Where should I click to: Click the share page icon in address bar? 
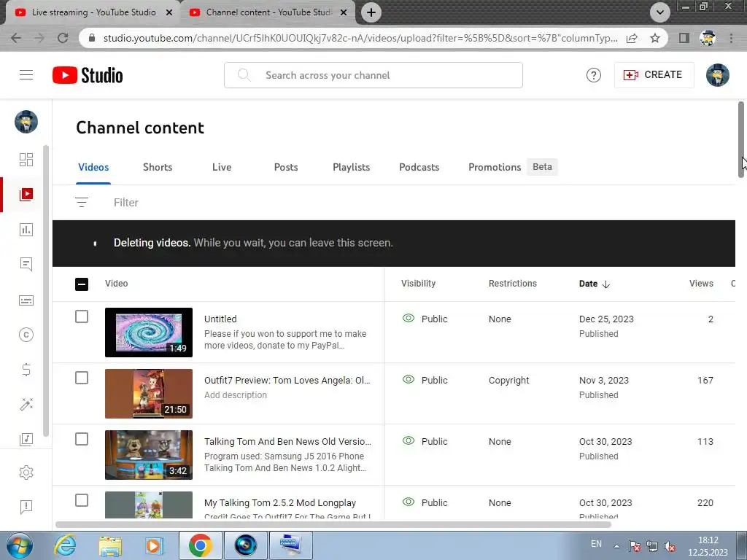pos(632,38)
